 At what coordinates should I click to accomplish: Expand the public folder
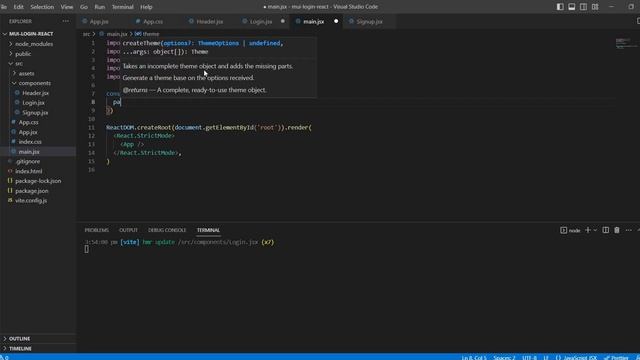point(23,53)
